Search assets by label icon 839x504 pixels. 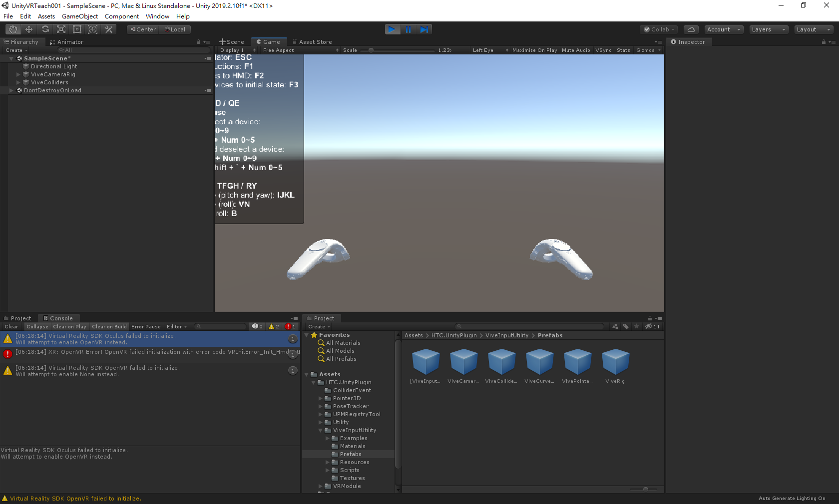(x=626, y=326)
